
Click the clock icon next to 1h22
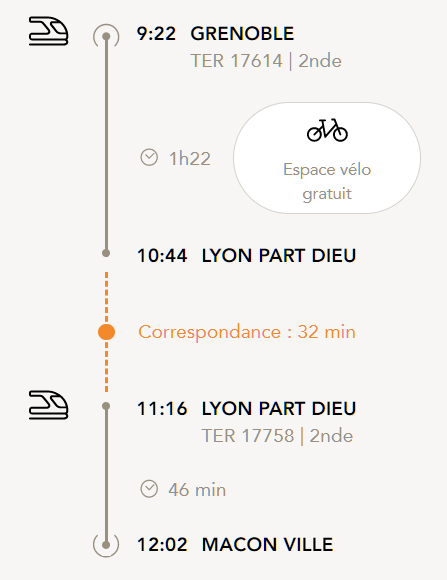pyautogui.click(x=149, y=158)
